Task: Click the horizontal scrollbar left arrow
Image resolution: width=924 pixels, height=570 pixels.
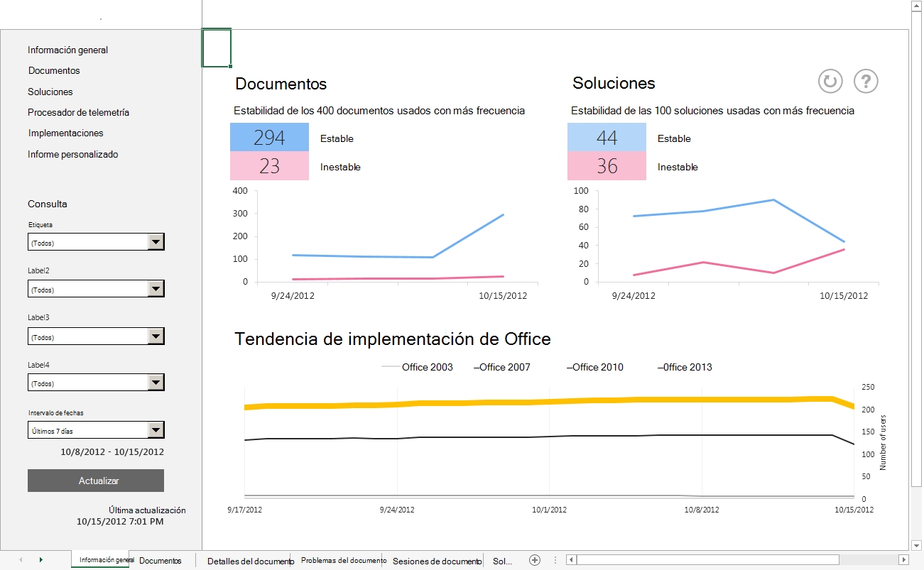Action: 570,560
